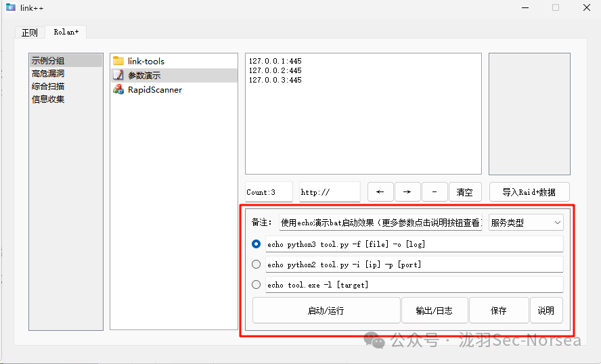Click the 启动/运行 button
601x364 pixels.
pos(326,311)
